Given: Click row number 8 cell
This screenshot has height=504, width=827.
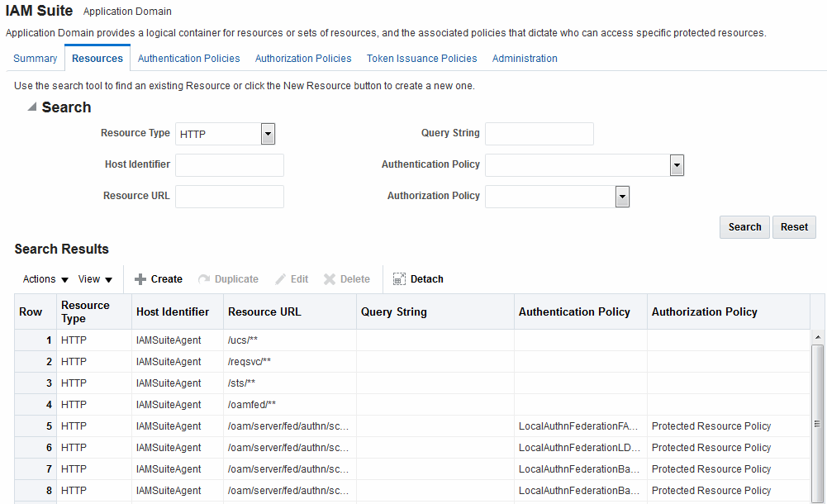Looking at the screenshot, I should coord(36,491).
